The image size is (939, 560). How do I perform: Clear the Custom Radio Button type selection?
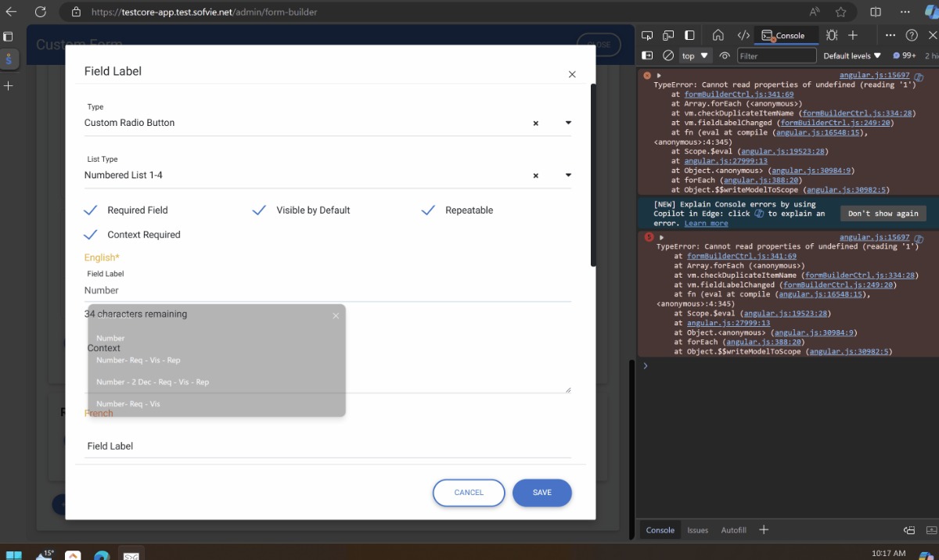coord(535,123)
